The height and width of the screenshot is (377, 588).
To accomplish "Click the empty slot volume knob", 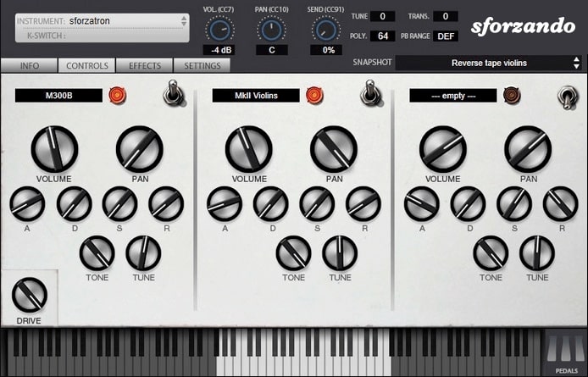I will [442, 149].
